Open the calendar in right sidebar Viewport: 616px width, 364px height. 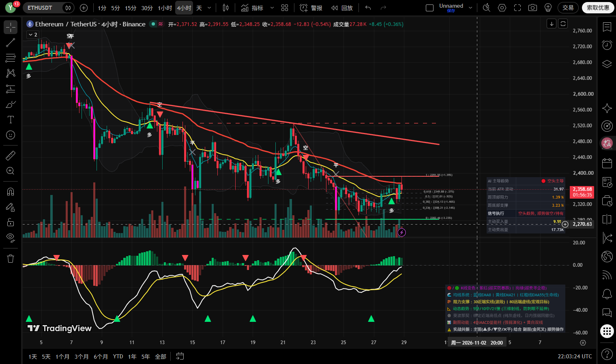click(x=607, y=163)
